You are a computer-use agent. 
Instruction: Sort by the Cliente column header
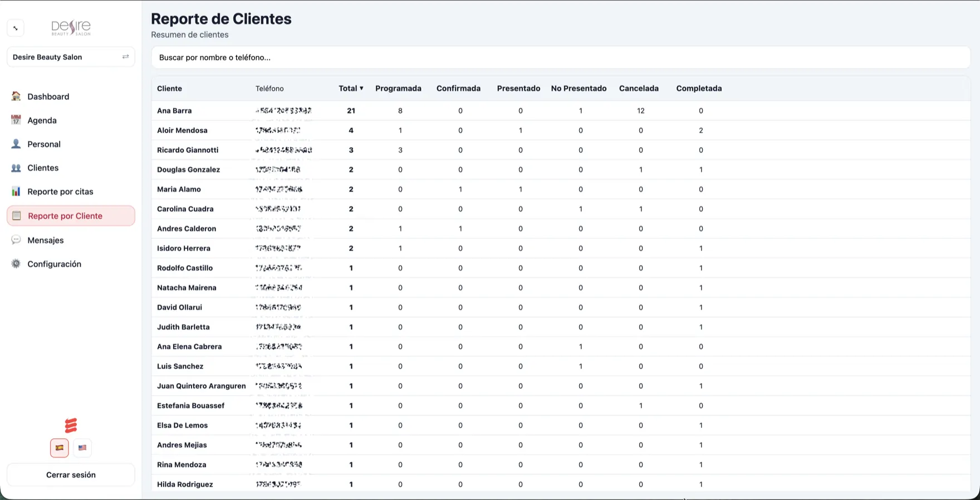click(x=169, y=89)
